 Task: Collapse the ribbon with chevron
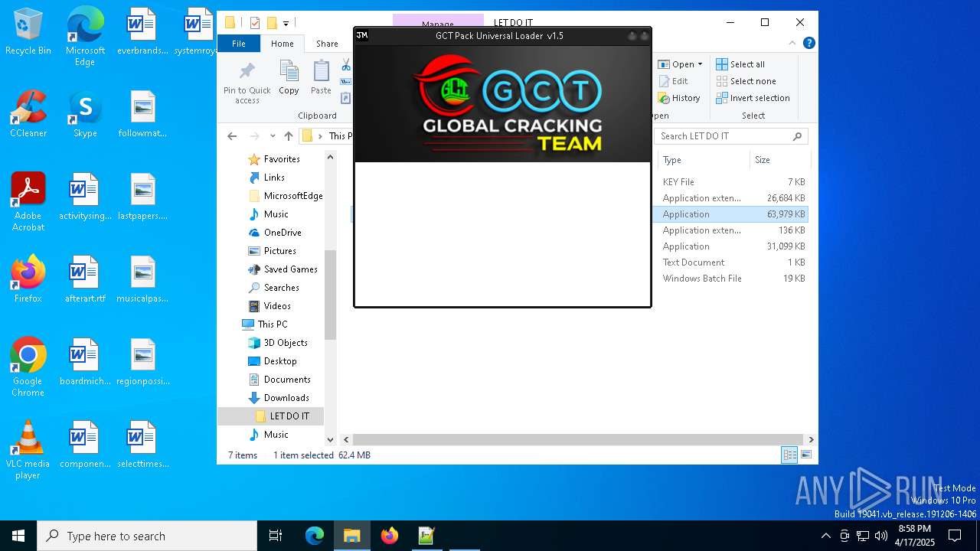[x=791, y=44]
